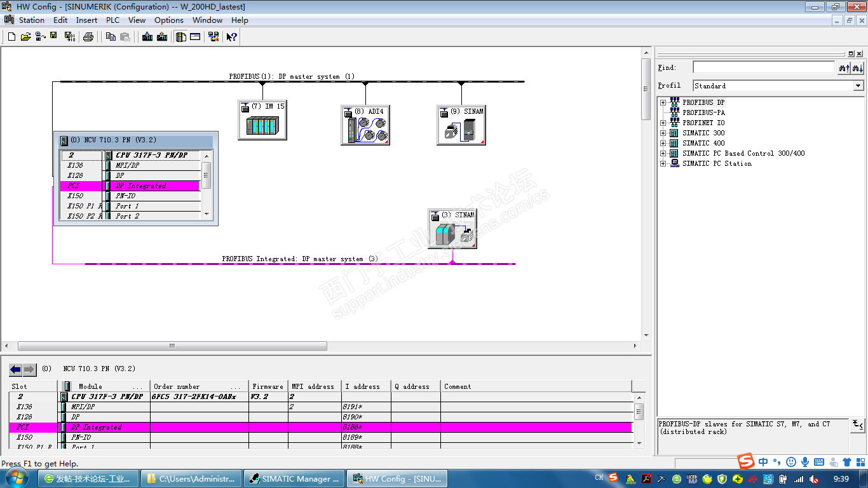
Task: Create a new station with the New icon
Action: [11, 37]
